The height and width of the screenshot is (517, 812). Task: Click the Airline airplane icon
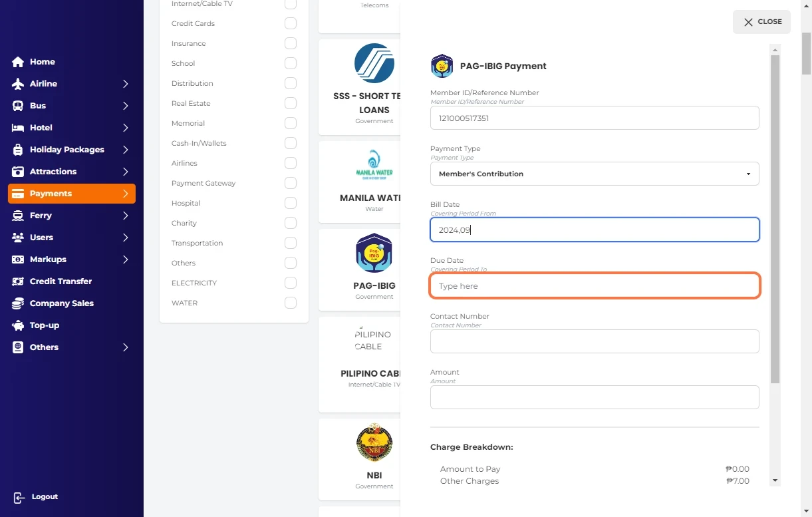(x=18, y=84)
